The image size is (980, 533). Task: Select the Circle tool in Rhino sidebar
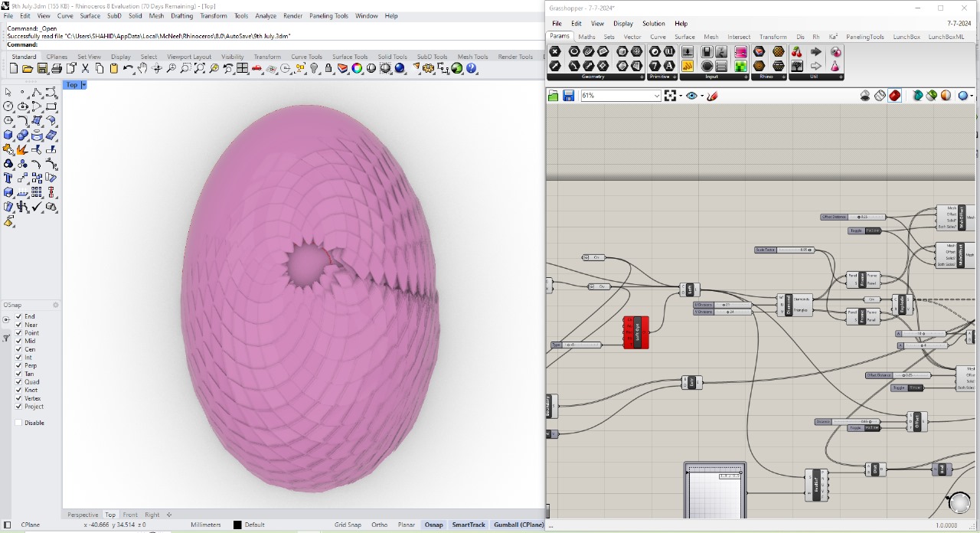8,105
